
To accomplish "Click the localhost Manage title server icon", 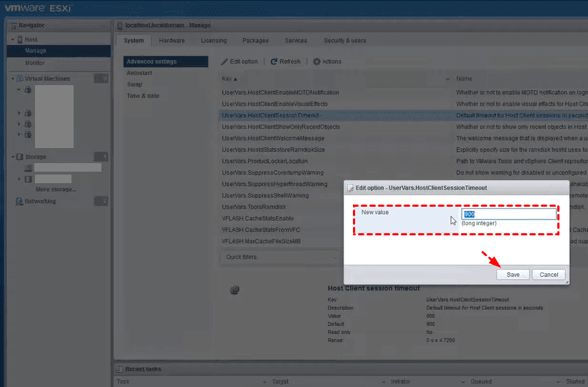I will click(x=119, y=26).
